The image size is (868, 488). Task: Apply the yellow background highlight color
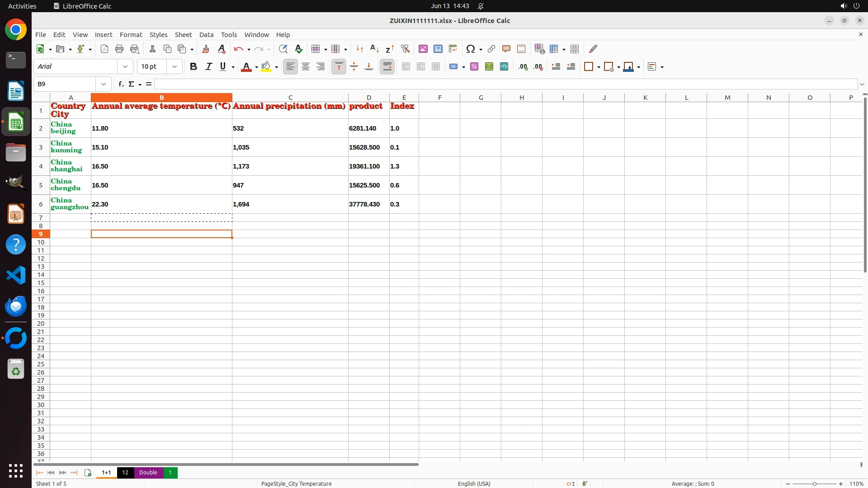pos(266,67)
